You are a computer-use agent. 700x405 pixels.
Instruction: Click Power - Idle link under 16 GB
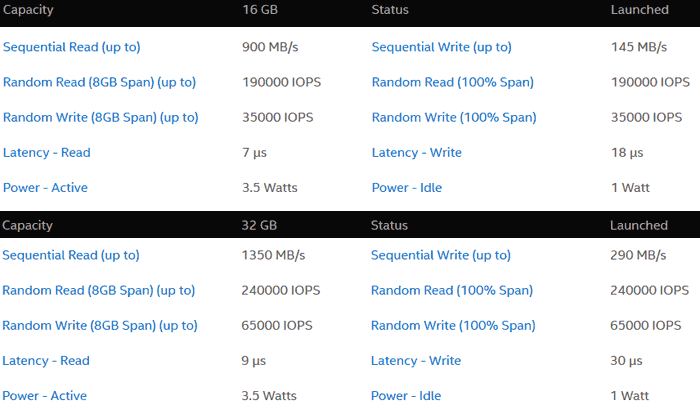click(407, 188)
